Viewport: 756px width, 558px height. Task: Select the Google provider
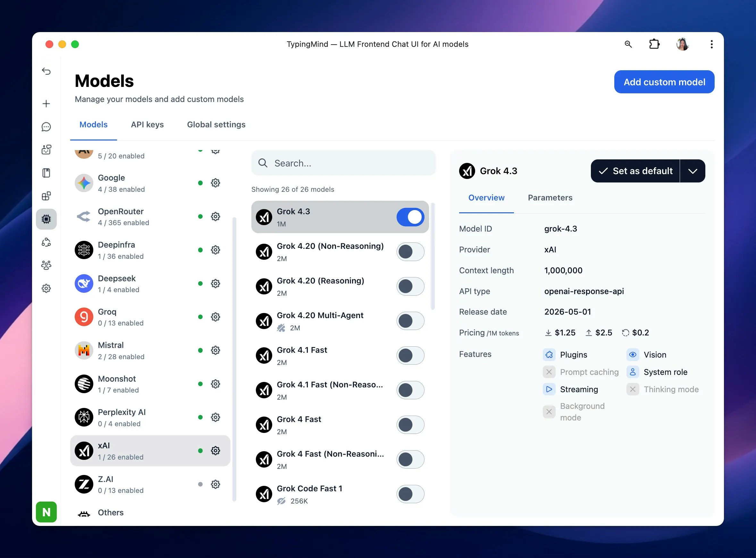click(x=150, y=183)
